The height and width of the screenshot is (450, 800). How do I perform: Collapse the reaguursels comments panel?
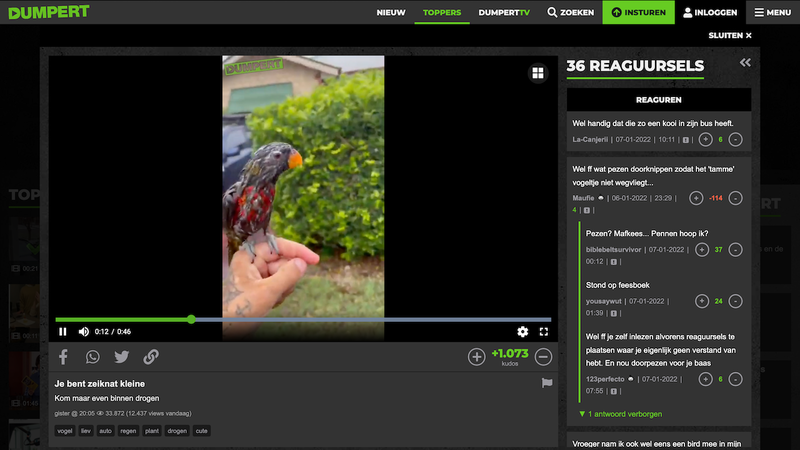[745, 63]
